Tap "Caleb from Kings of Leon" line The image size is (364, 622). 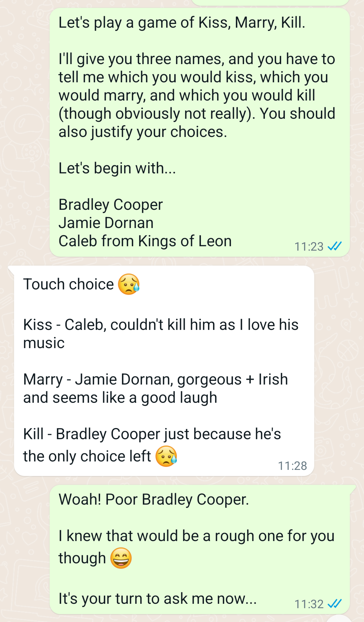click(x=145, y=241)
